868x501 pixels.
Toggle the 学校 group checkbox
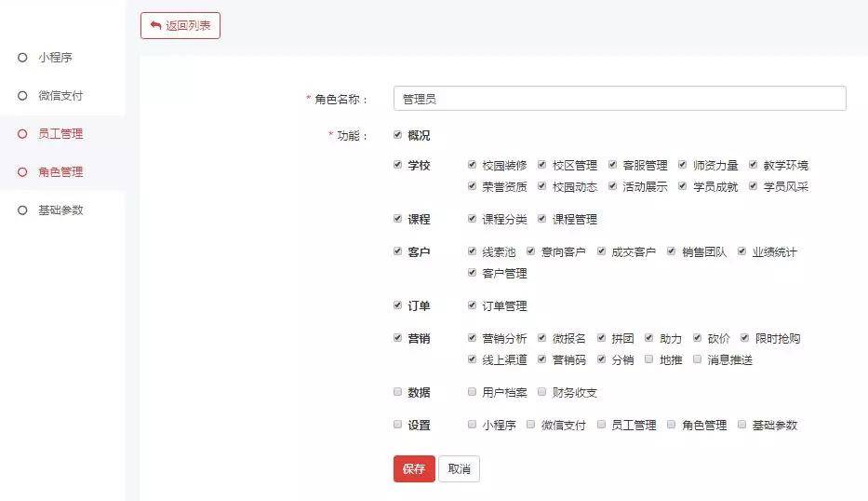click(398, 165)
